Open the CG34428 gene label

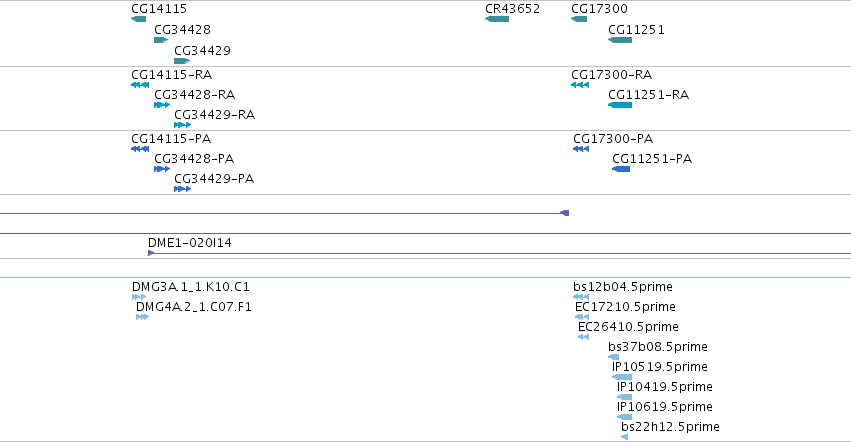182,29
